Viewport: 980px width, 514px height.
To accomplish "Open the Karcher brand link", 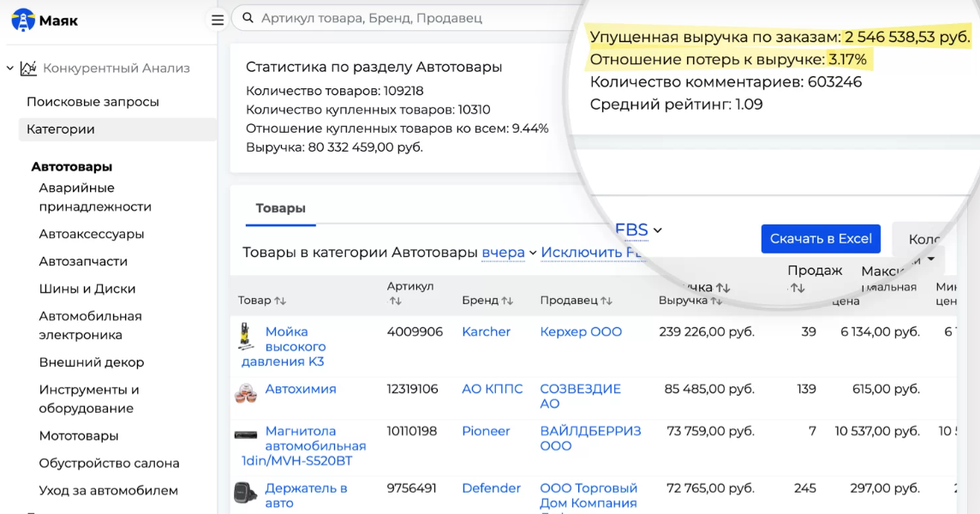I will (x=486, y=332).
